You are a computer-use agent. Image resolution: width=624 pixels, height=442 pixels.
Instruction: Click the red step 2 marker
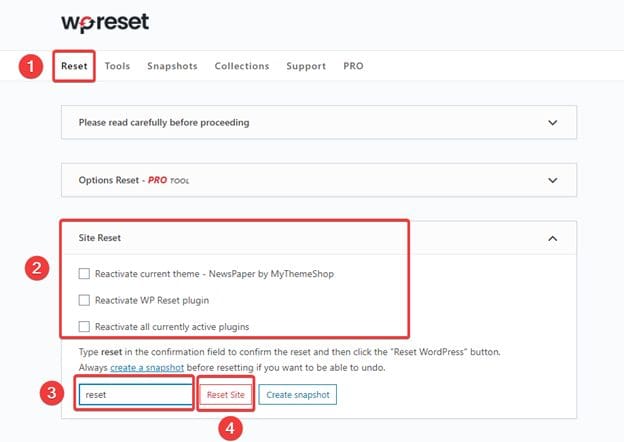pos(37,268)
